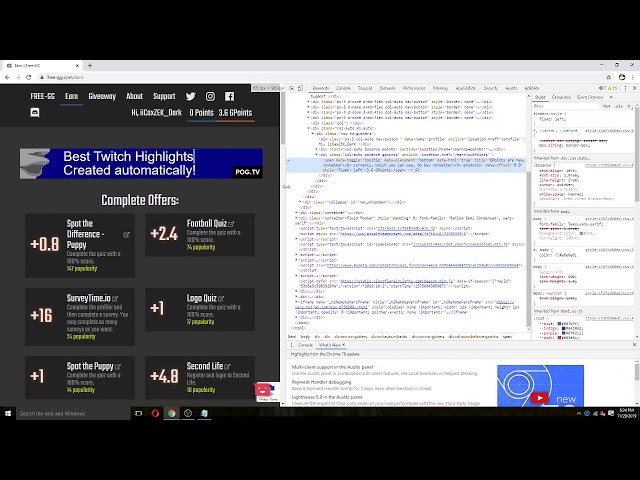Screen dimensions: 640x480
Task: Switch to the Console tab in DevTools
Action: pyautogui.click(x=344, y=88)
